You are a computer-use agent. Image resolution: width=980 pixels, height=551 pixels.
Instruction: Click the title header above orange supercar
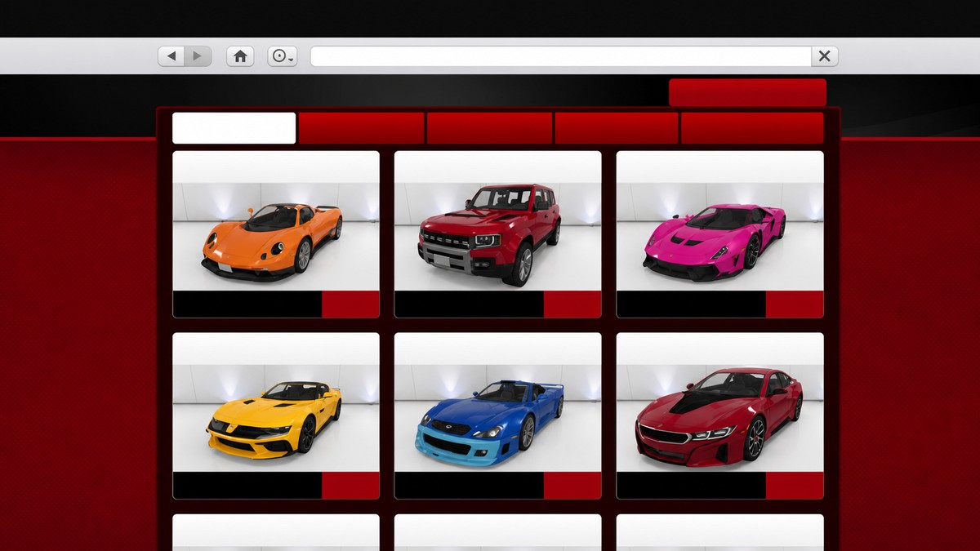276,167
